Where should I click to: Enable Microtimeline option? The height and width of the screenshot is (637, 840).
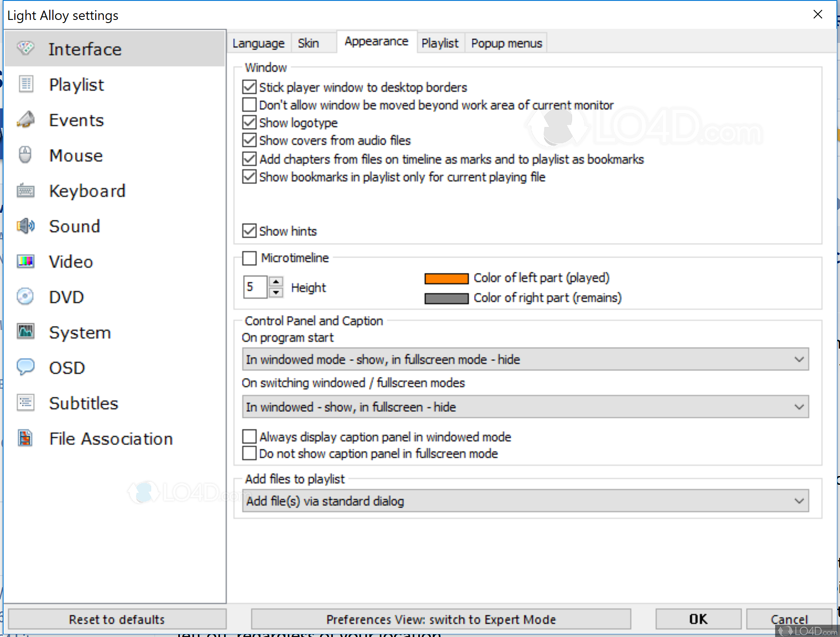click(249, 258)
